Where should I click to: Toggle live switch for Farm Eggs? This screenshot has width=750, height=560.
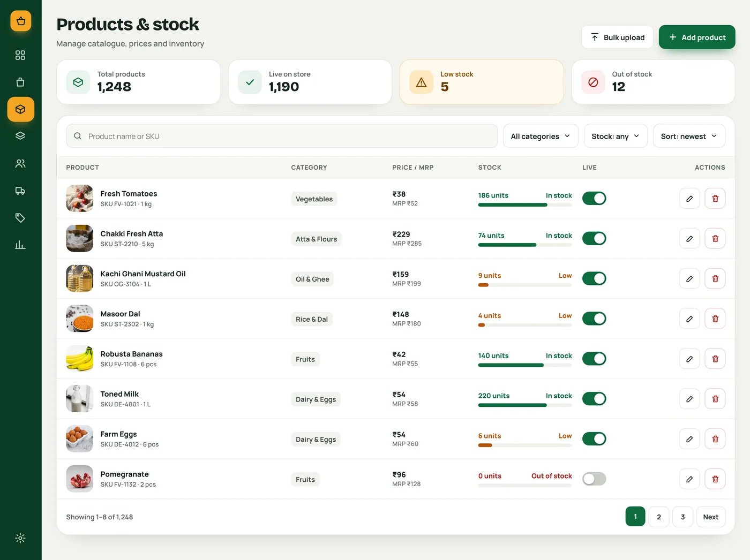pos(594,439)
